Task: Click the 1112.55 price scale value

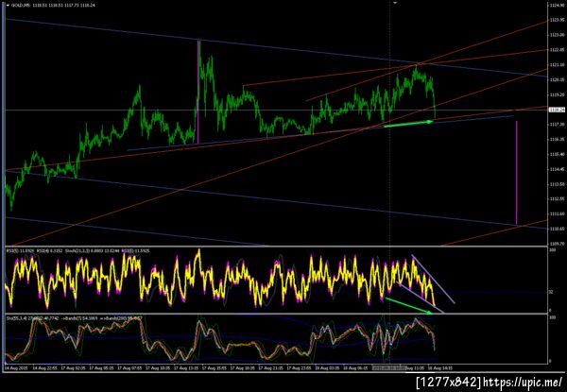Action: tap(558, 199)
